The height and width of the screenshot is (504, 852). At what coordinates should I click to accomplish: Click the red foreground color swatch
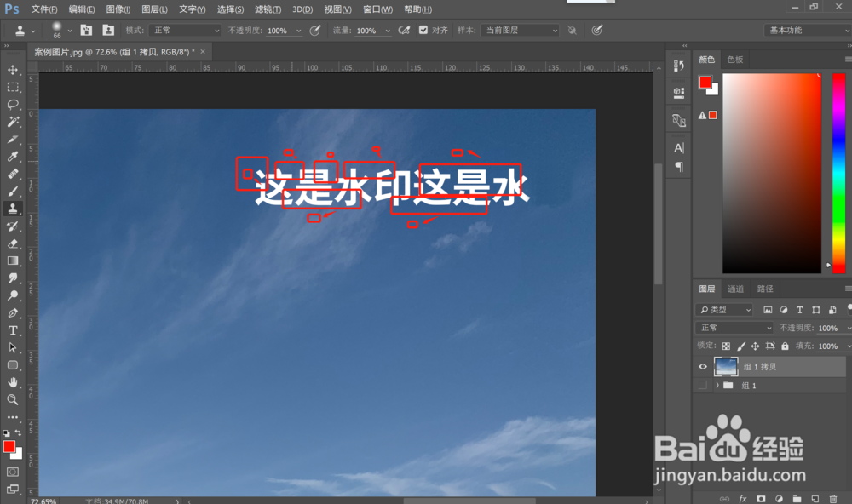click(x=9, y=444)
